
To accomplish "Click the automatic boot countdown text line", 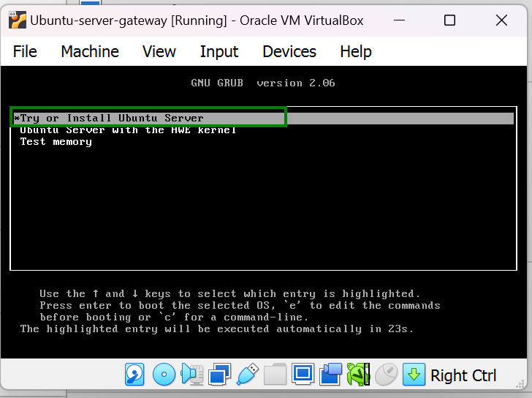I will coord(217,328).
